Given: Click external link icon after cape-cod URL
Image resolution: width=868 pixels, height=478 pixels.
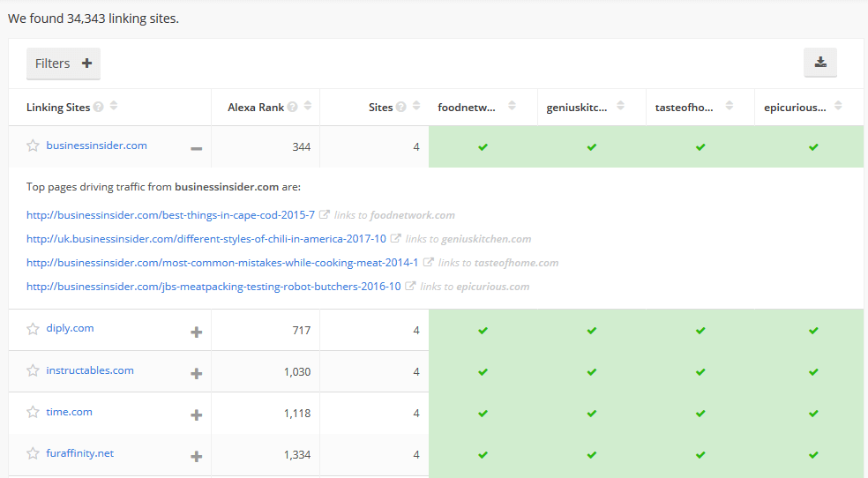Looking at the screenshot, I should point(325,214).
